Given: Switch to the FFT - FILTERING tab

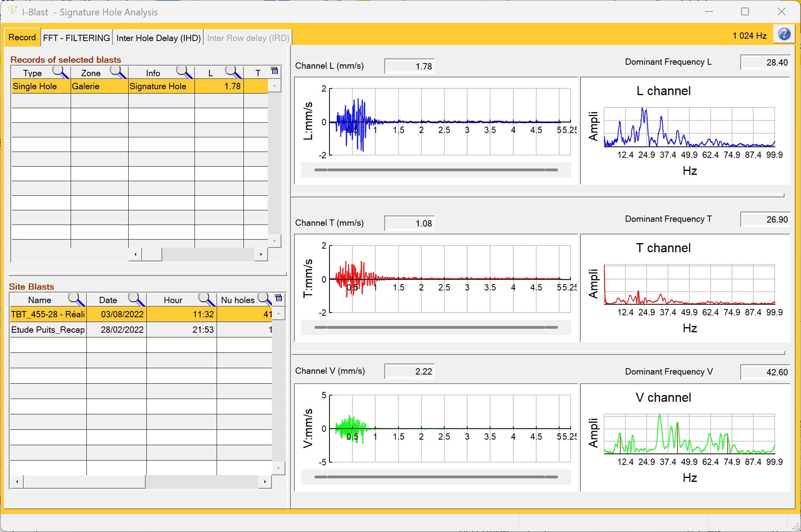Looking at the screenshot, I should pyautogui.click(x=77, y=37).
